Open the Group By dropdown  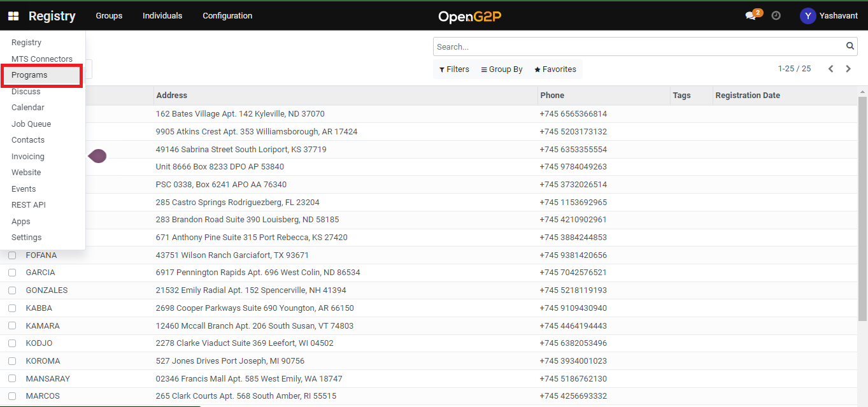tap(502, 69)
